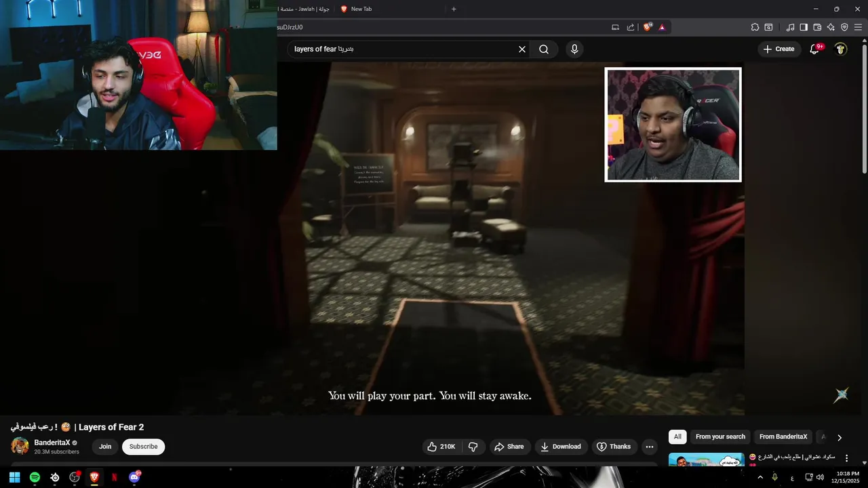Screen dimensions: 868x488
Task: Toggle the browser sidebar panel icon
Action: point(804,27)
